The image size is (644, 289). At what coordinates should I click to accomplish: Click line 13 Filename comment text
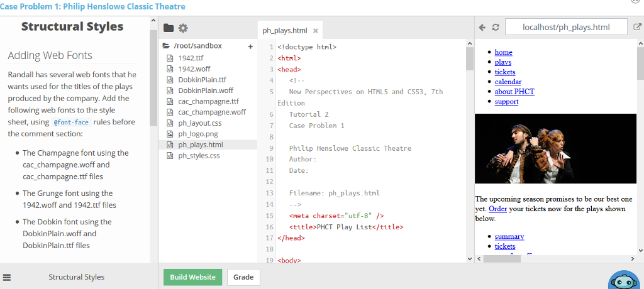click(x=335, y=193)
